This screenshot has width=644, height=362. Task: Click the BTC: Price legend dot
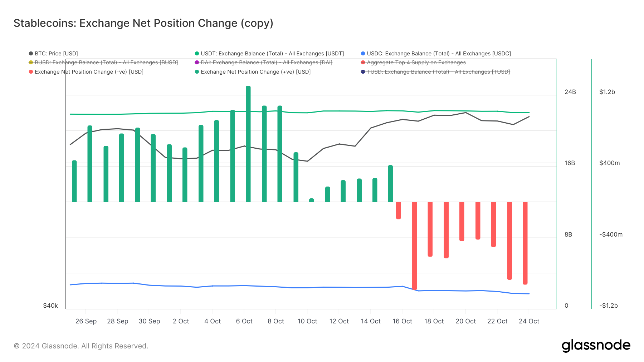tap(31, 54)
